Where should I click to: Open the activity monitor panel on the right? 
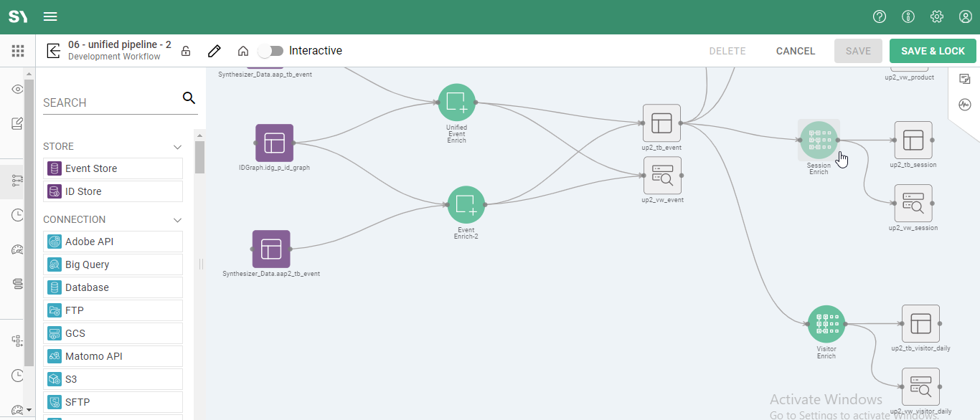pos(965,105)
